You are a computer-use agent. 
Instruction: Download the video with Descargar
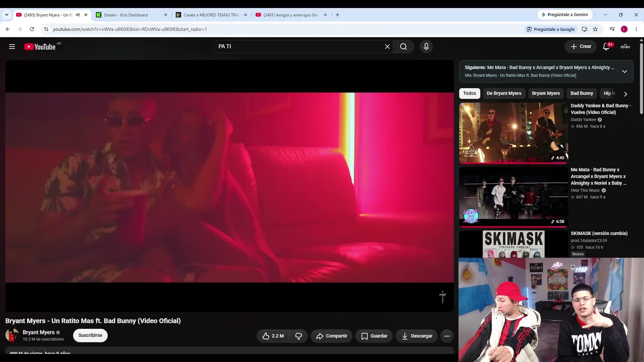(x=417, y=336)
